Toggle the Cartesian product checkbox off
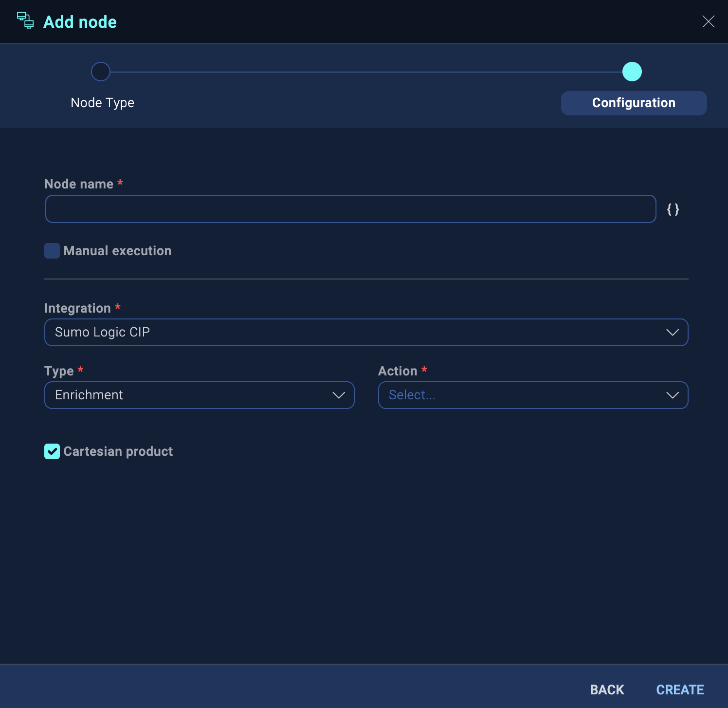This screenshot has width=728, height=708. pos(52,451)
